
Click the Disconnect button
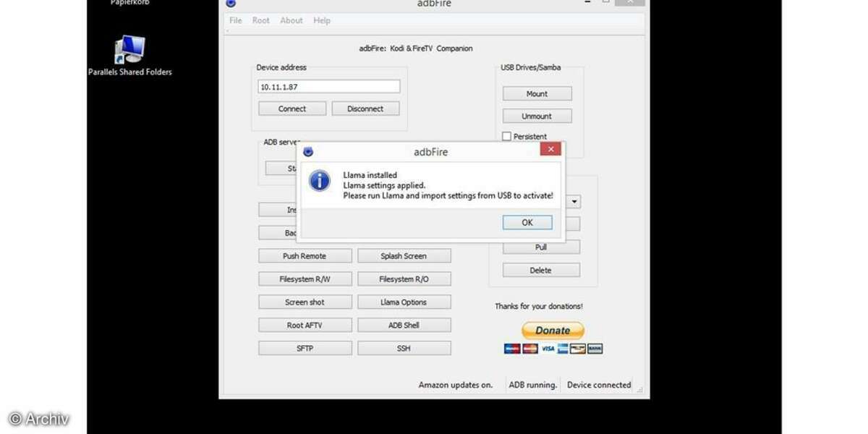pyautogui.click(x=365, y=109)
